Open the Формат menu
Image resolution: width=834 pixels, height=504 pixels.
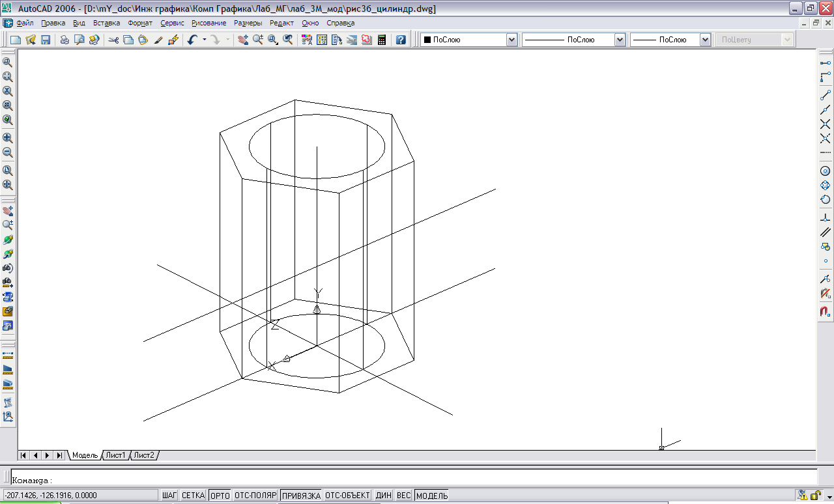(x=140, y=23)
